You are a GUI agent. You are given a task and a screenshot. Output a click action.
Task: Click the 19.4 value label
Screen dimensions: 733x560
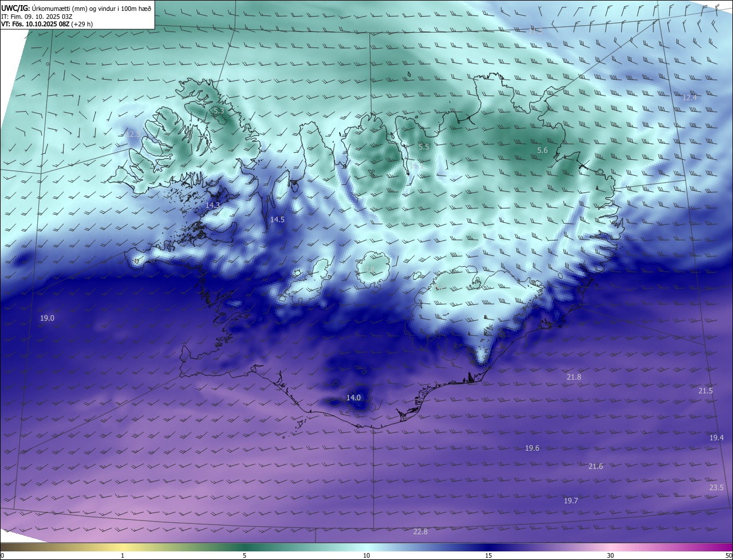coord(716,437)
